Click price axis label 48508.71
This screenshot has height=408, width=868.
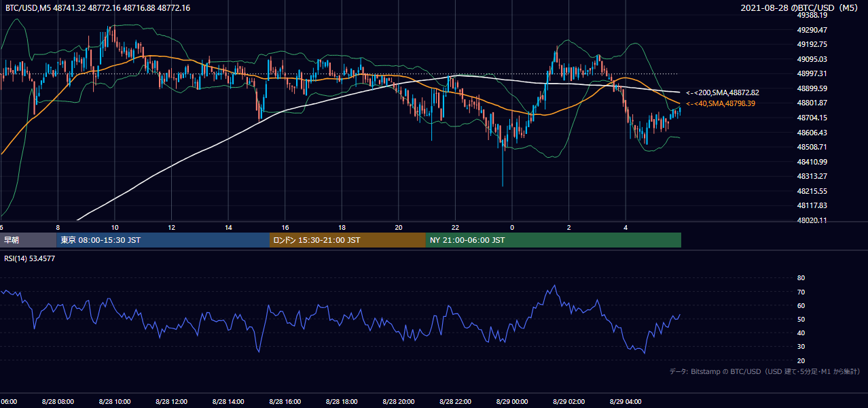click(812, 147)
